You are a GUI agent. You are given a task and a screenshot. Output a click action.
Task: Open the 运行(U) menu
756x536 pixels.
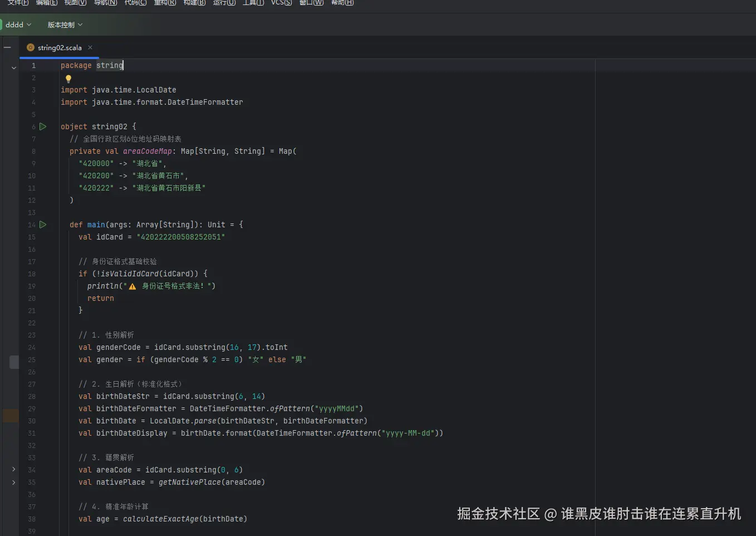point(224,3)
